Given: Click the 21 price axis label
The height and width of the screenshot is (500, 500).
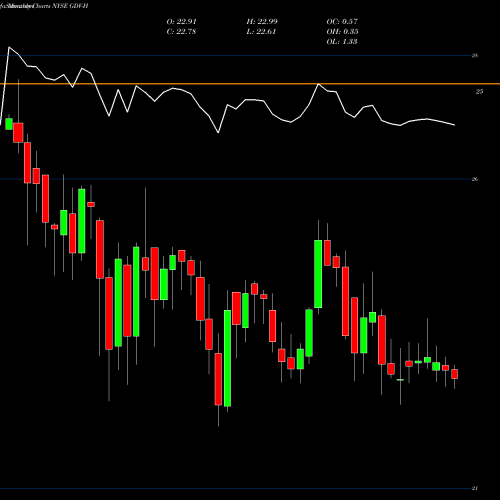Looking at the screenshot, I should [x=475, y=488].
